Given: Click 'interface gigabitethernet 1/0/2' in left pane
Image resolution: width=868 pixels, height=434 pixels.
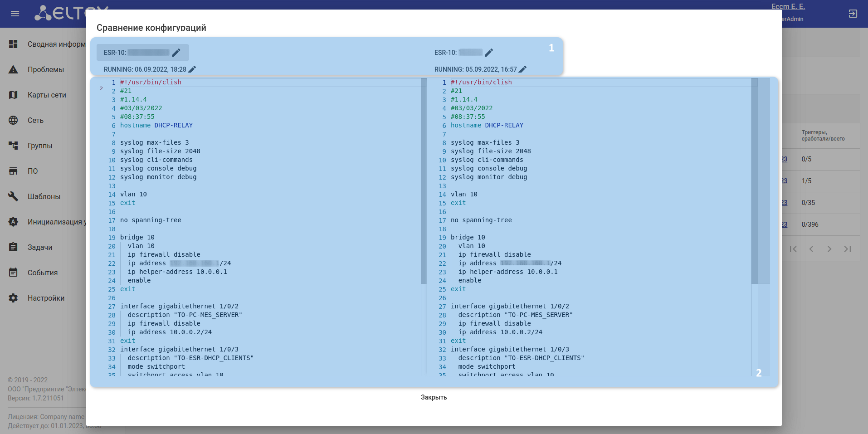Looking at the screenshot, I should click(x=179, y=306).
